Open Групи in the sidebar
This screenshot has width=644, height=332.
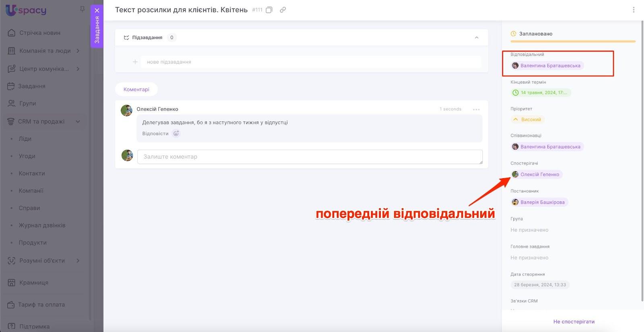point(28,103)
